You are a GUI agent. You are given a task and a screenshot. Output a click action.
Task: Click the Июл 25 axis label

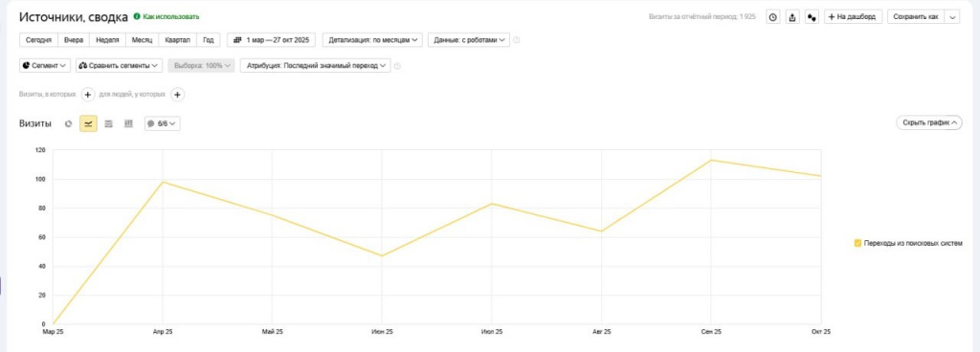492,332
